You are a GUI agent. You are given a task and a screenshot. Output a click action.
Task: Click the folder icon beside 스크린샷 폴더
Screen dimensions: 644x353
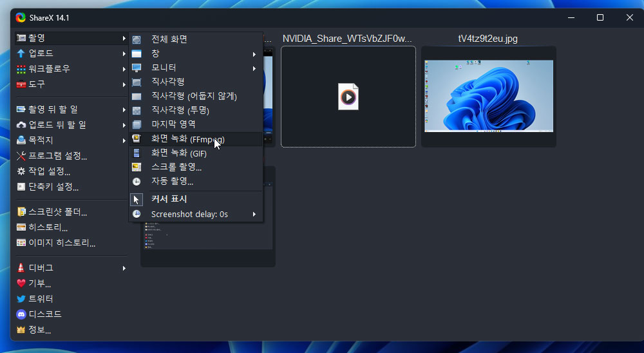[21, 212]
